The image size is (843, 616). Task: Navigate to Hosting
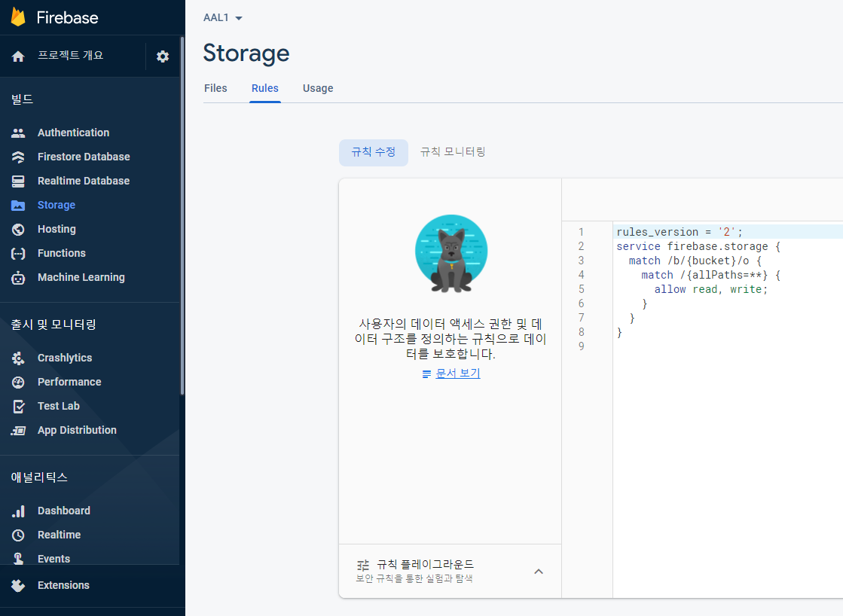57,230
